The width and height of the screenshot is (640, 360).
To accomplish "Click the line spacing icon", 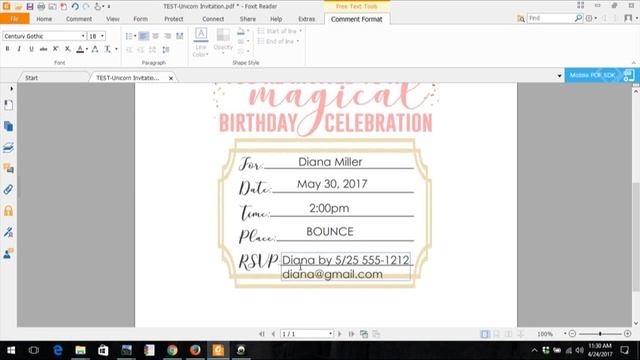I will coord(166,50).
